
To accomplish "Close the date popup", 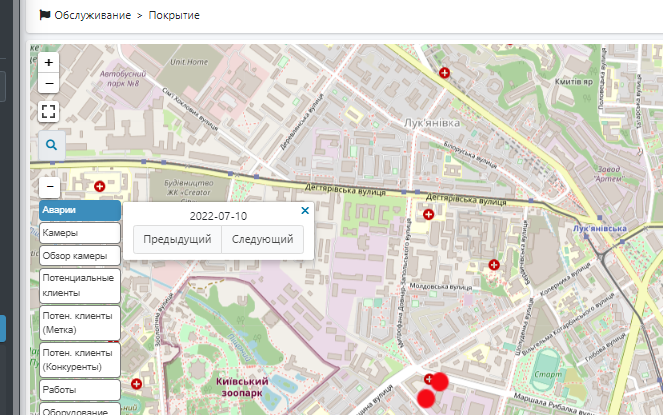I will 305,211.
